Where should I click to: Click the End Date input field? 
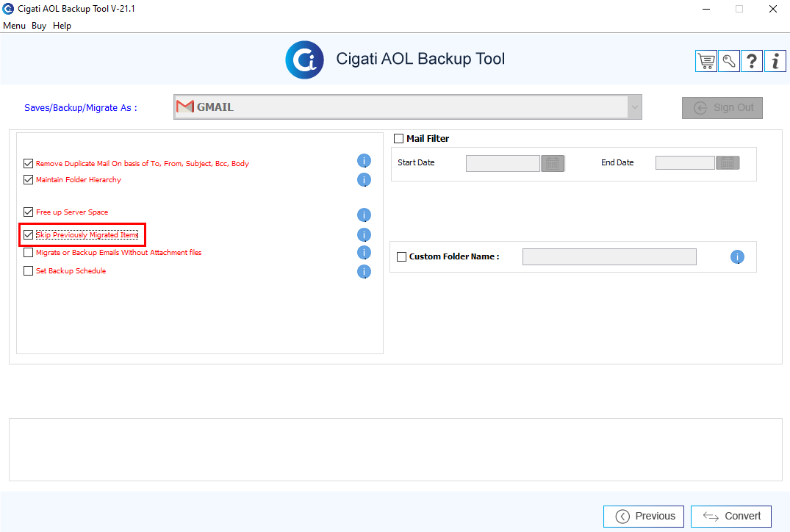pyautogui.click(x=685, y=162)
